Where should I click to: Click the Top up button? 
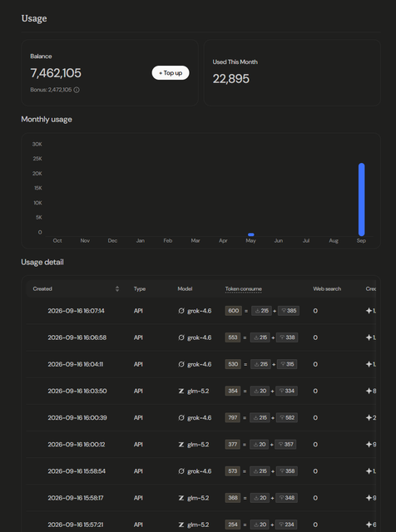point(171,73)
